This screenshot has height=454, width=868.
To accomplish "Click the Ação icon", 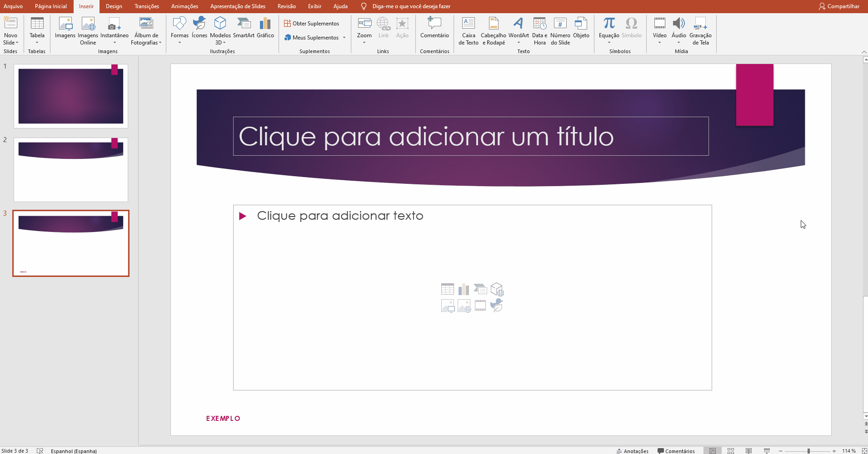I will [402, 23].
